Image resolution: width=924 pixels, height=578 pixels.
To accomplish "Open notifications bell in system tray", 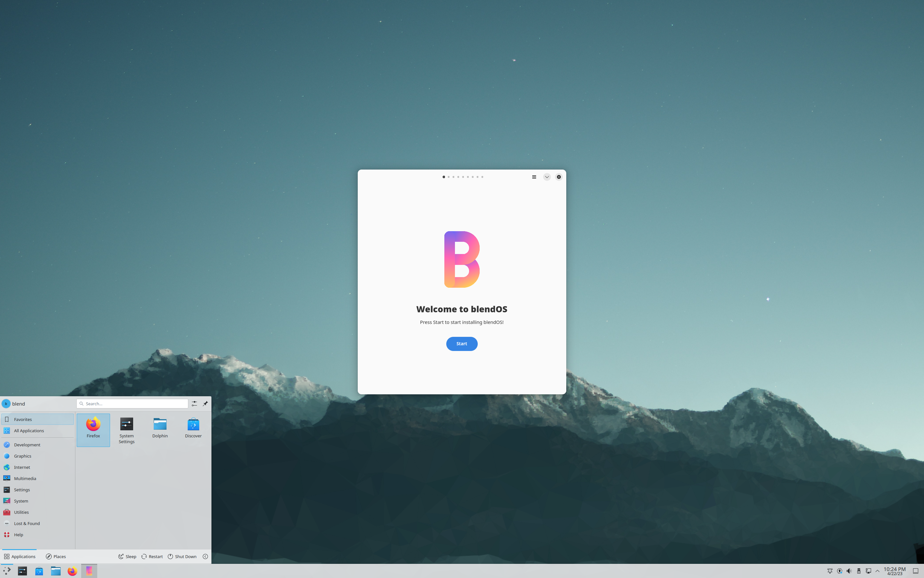I will click(830, 571).
